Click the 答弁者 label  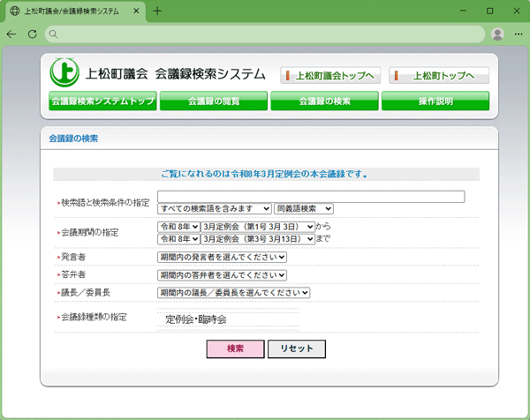(x=72, y=274)
